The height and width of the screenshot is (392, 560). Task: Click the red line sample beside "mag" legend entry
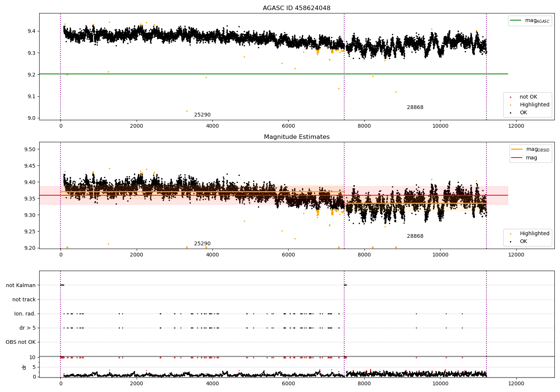pos(517,158)
